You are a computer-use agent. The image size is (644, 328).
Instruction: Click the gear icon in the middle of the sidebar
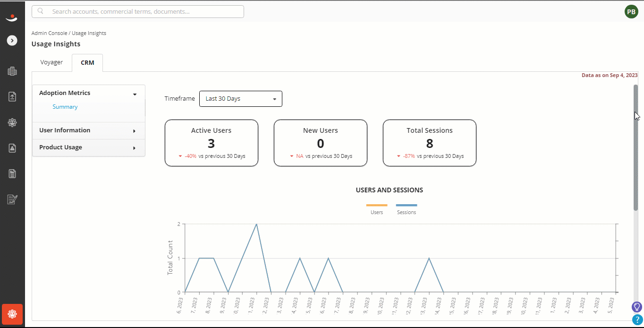(12, 123)
